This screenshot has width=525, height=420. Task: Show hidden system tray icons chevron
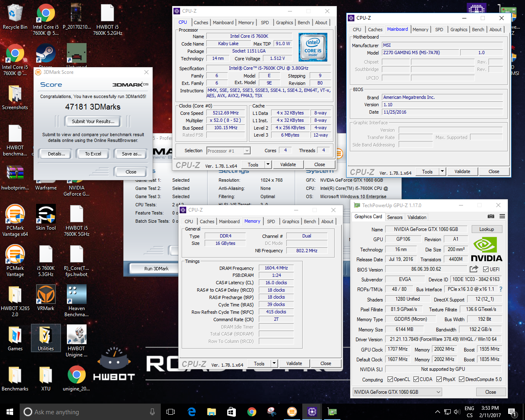click(x=437, y=412)
